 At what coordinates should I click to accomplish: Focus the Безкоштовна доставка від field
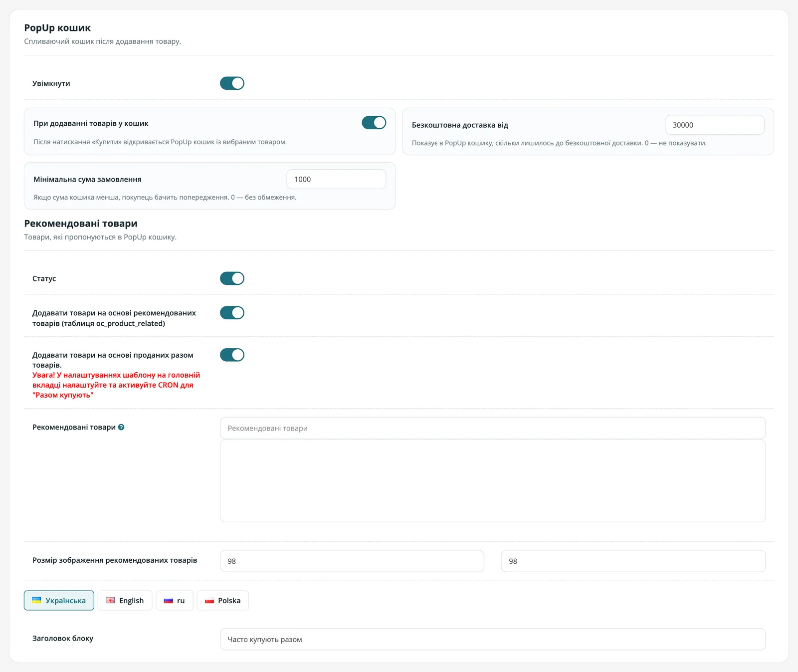[x=714, y=125]
